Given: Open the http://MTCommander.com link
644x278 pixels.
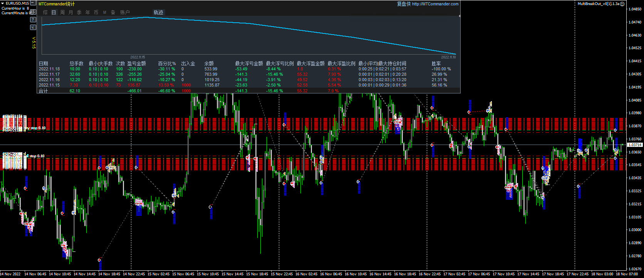Looking at the screenshot, I should pos(435,4).
